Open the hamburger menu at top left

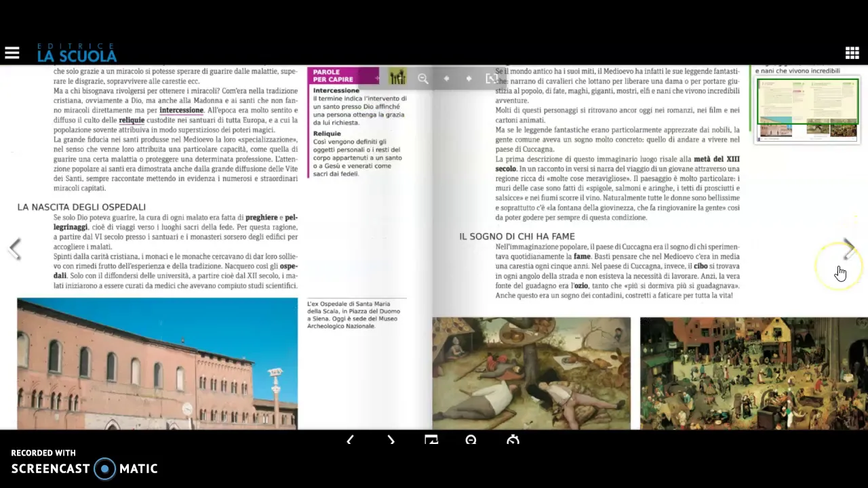[x=12, y=53]
